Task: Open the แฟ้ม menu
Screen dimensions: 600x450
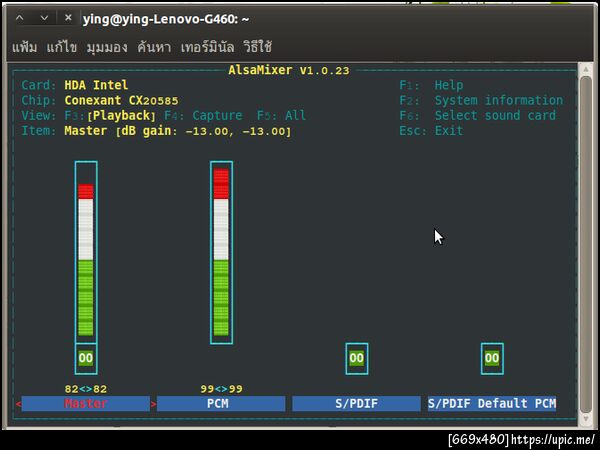Action: click(x=24, y=47)
